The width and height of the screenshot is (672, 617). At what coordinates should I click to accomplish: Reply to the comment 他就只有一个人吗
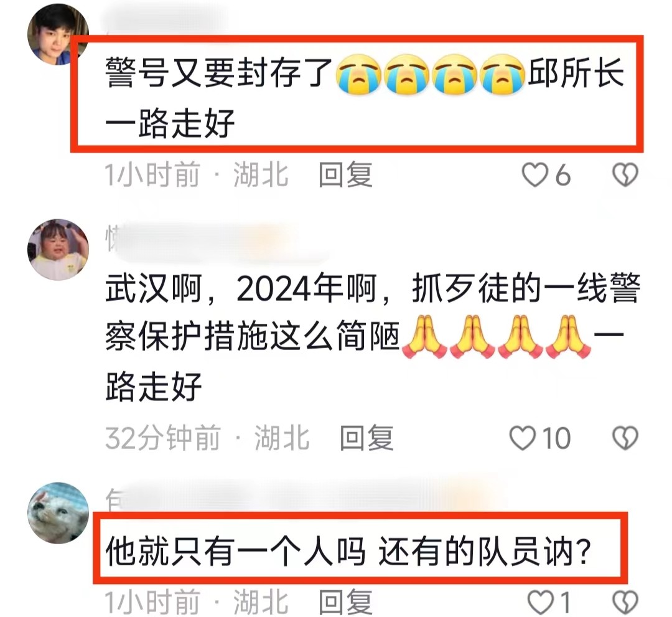(345, 602)
